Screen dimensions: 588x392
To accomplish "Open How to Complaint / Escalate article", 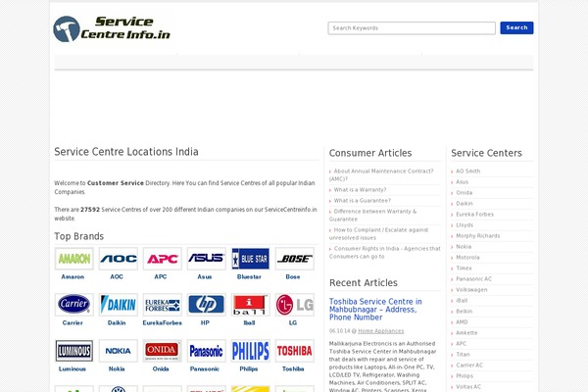I will click(378, 233).
